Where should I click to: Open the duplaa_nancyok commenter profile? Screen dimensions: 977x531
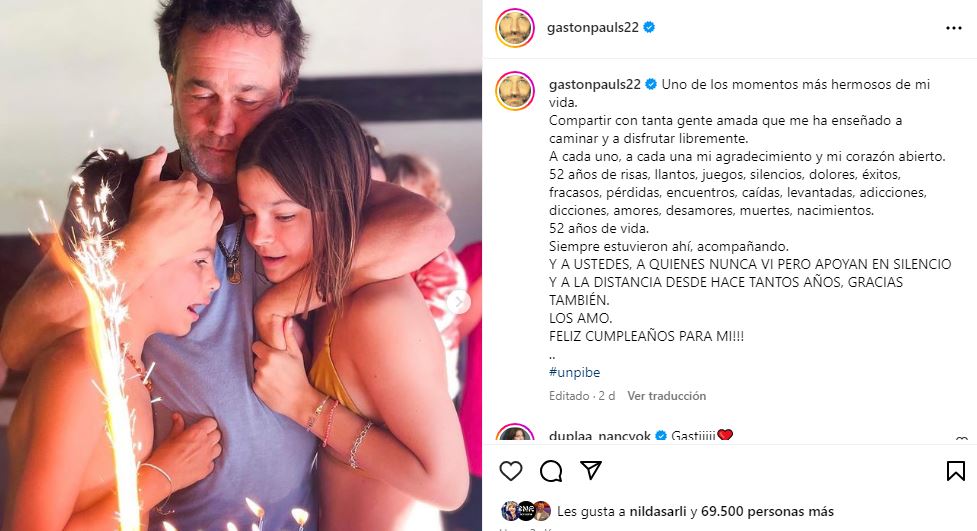pyautogui.click(x=599, y=436)
